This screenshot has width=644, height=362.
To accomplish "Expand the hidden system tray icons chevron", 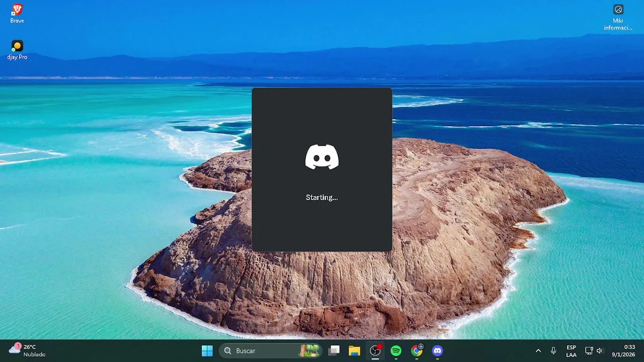I will 538,351.
